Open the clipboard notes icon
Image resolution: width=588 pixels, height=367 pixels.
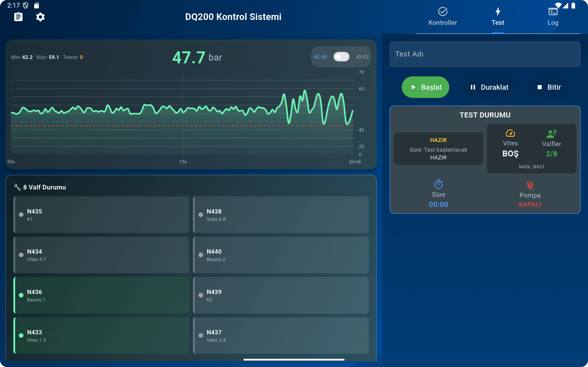click(x=18, y=17)
